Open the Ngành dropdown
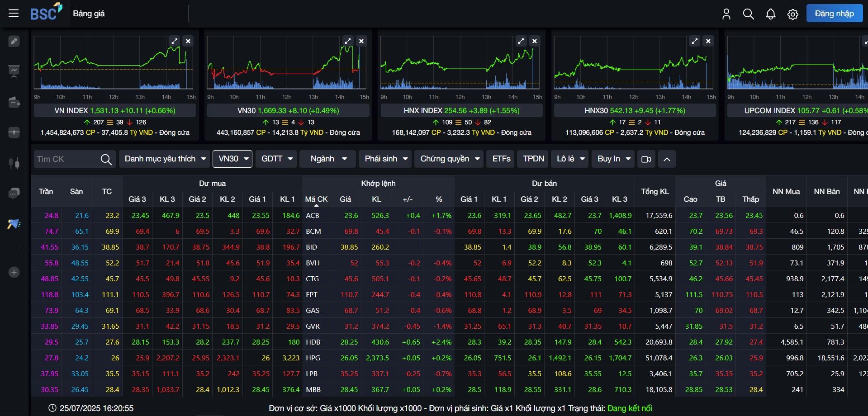 pyautogui.click(x=328, y=159)
